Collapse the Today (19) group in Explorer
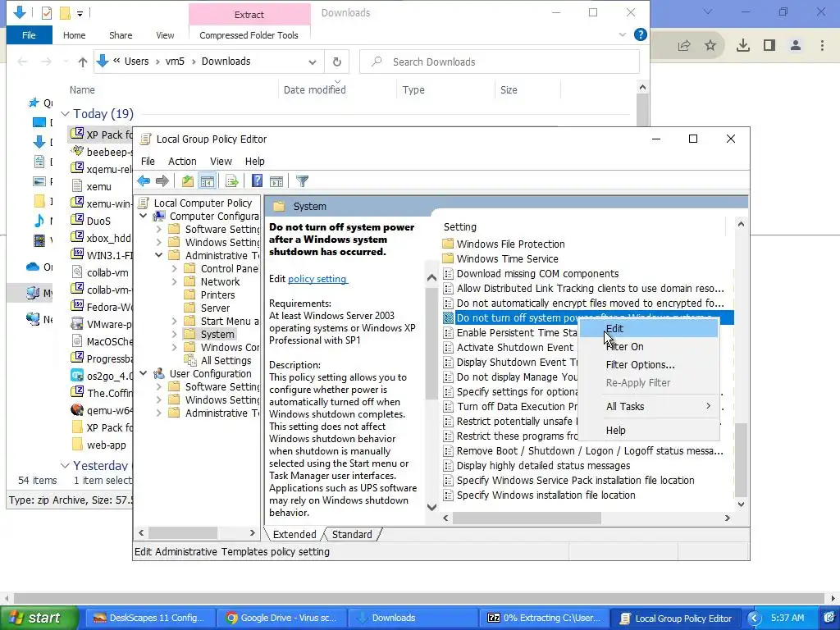 click(x=66, y=113)
